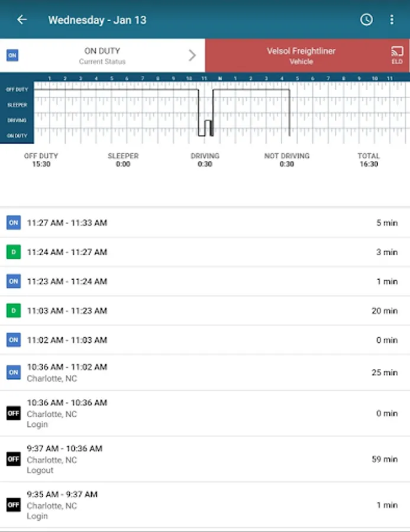
Task: Open log entry 9:35 AM - 9:37 AM
Action: (x=205, y=505)
